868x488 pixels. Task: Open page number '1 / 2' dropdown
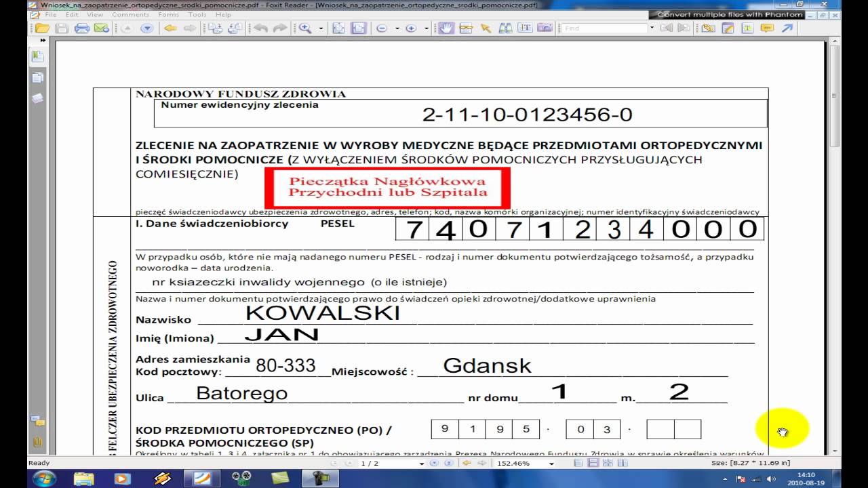click(x=422, y=464)
